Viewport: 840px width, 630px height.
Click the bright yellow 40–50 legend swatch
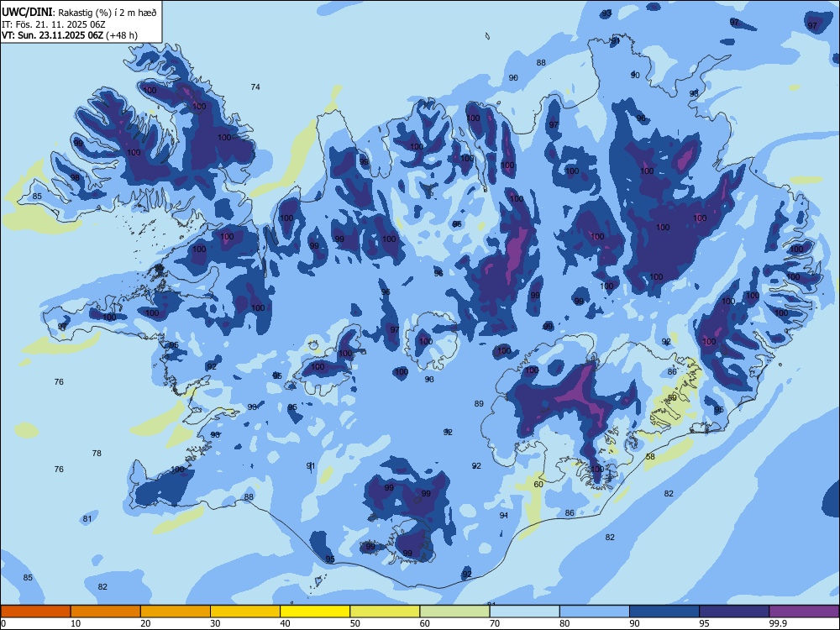pyautogui.click(x=315, y=612)
